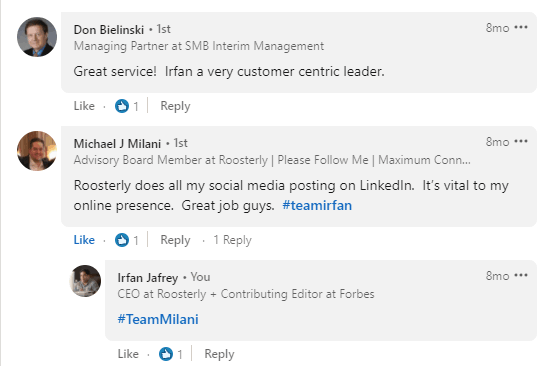The image size is (553, 366).
Task: Open more options on Michael J Milani's comment
Action: pyautogui.click(x=521, y=141)
